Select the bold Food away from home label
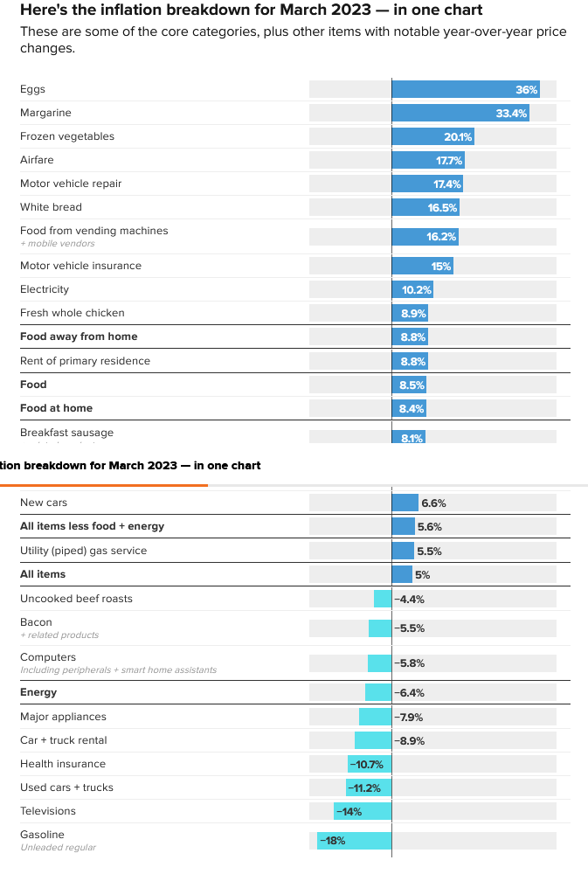This screenshot has width=588, height=874. (79, 336)
